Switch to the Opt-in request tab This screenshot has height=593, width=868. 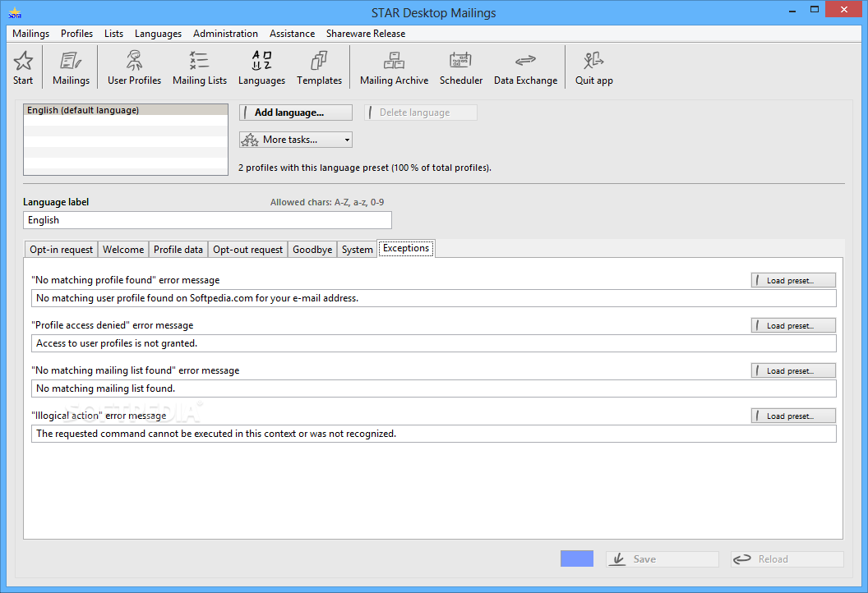point(62,250)
